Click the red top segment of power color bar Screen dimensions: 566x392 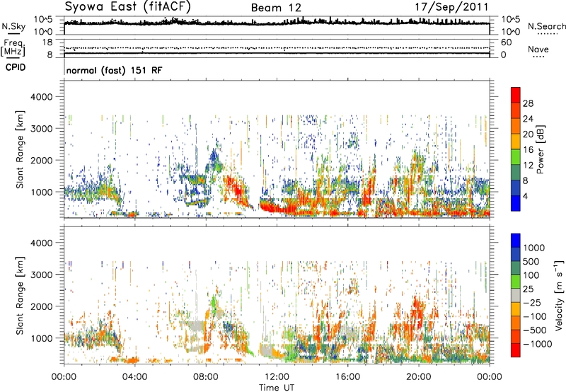516,95
